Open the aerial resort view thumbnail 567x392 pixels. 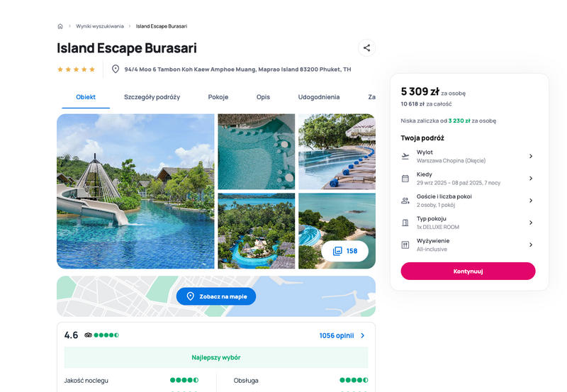(x=257, y=230)
